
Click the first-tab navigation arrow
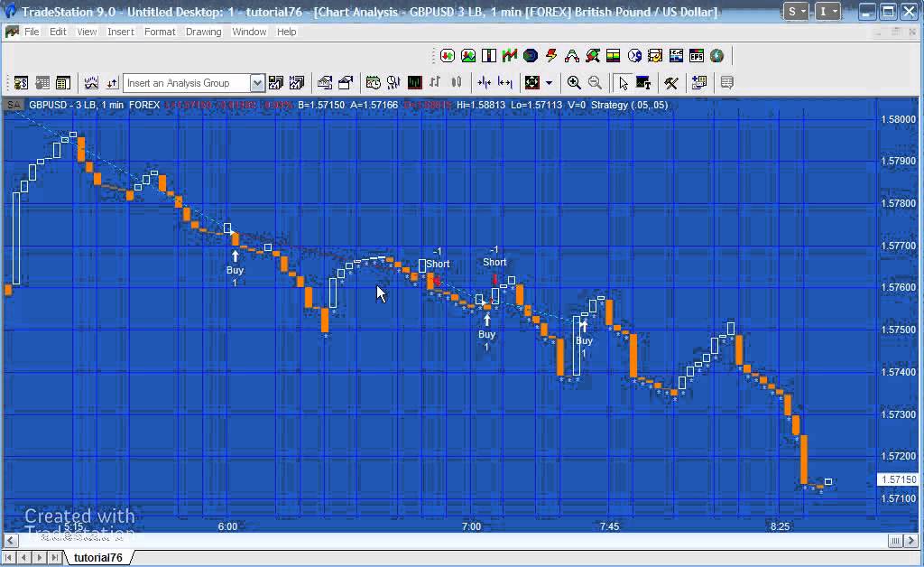click(x=8, y=558)
